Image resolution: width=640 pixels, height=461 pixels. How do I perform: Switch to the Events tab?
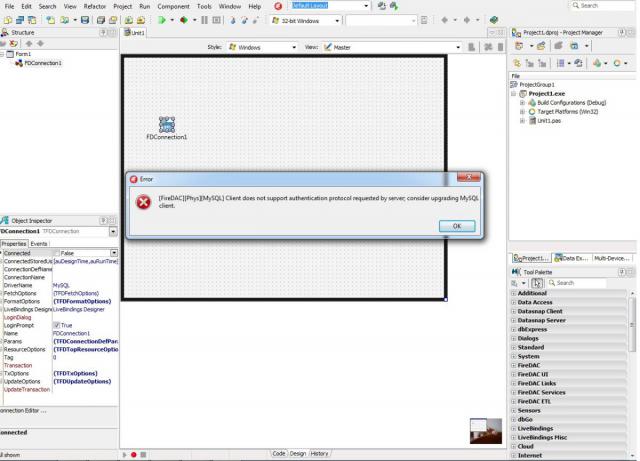[x=39, y=244]
